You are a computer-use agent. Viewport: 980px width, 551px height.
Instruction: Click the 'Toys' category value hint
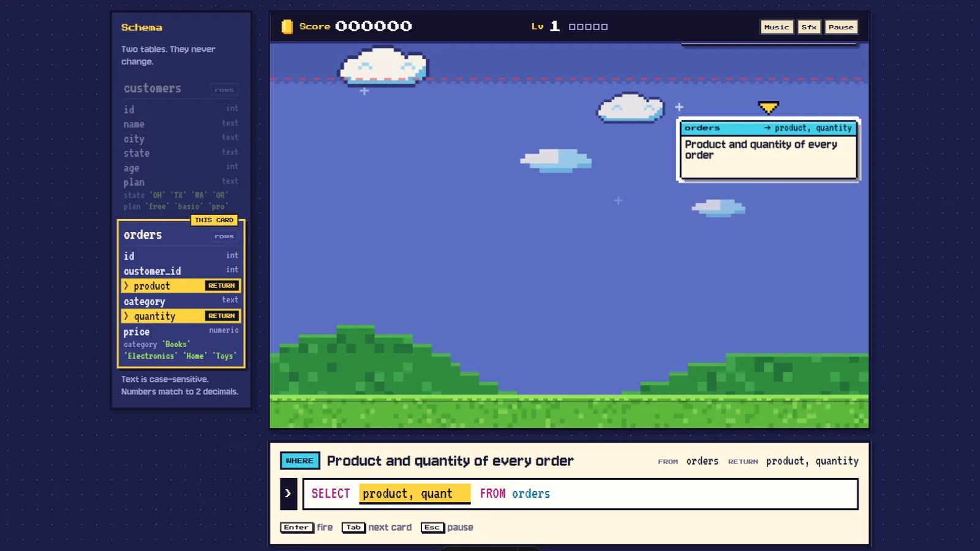(224, 356)
